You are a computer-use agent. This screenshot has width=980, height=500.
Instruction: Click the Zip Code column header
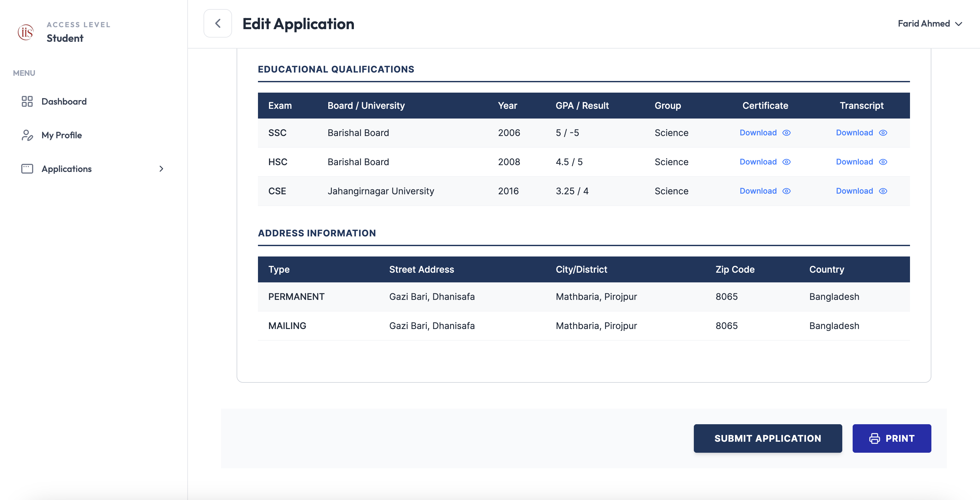pos(735,269)
